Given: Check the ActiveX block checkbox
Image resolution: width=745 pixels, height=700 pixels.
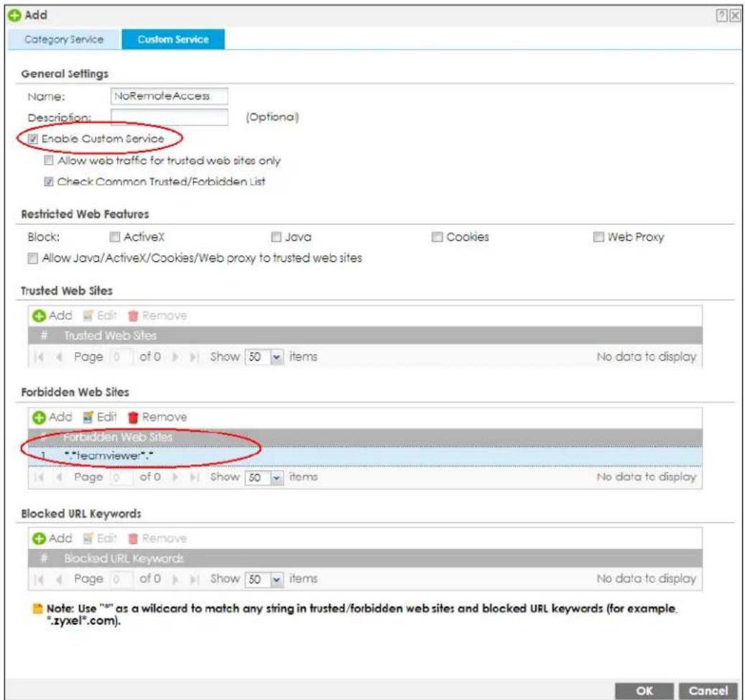Looking at the screenshot, I should (114, 236).
